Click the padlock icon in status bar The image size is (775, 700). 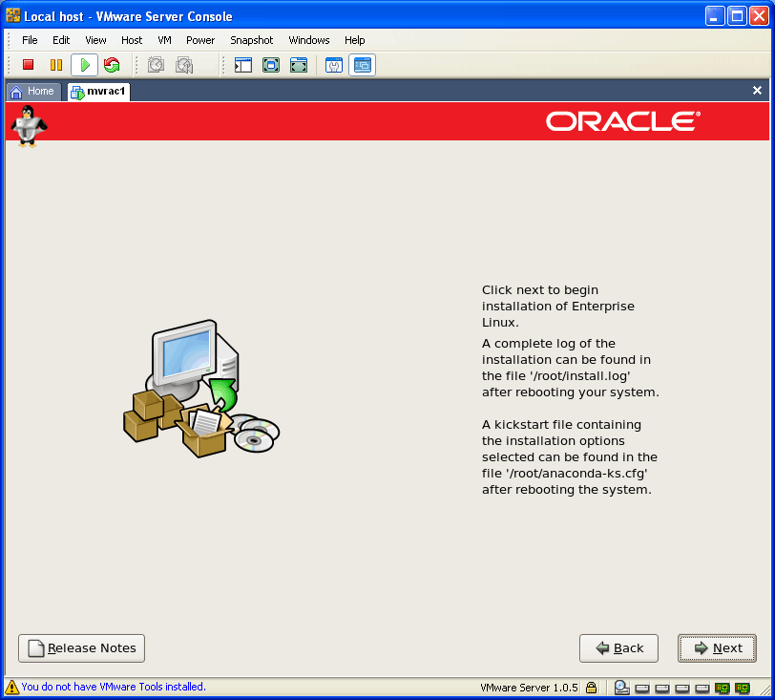click(592, 687)
